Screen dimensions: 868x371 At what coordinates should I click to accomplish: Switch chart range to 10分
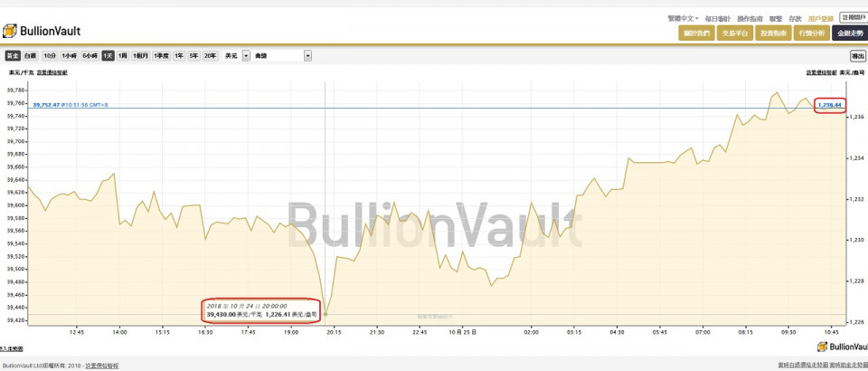point(50,56)
